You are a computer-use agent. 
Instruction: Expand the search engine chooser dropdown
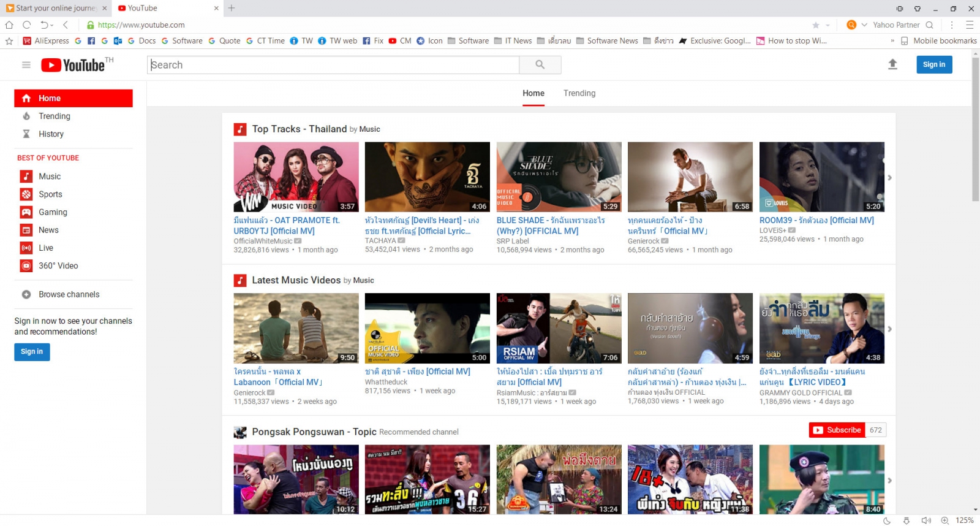(864, 25)
